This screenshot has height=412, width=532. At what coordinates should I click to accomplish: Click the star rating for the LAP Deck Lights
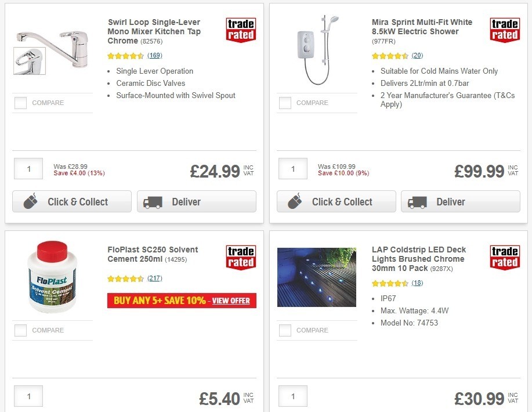point(390,283)
